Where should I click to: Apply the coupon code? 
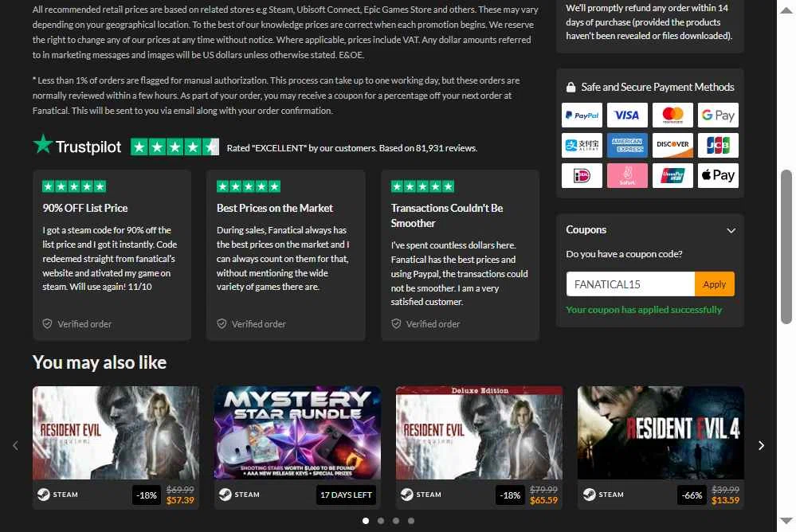point(714,284)
